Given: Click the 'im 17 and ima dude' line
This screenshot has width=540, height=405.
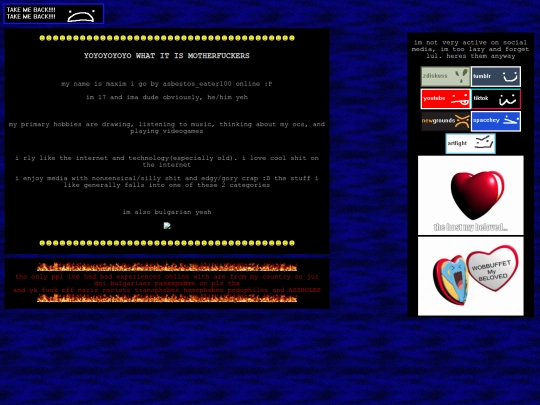Looking at the screenshot, I should click(x=167, y=97).
